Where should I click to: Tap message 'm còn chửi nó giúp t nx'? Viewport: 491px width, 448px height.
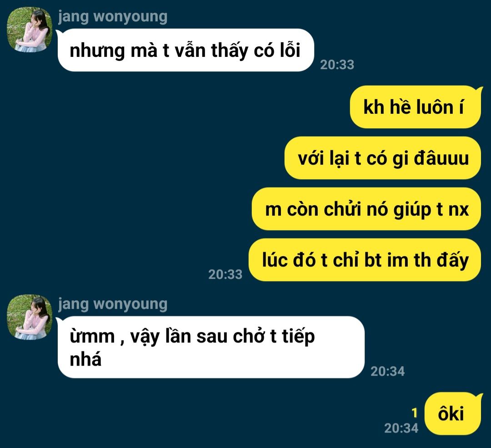pyautogui.click(x=366, y=209)
